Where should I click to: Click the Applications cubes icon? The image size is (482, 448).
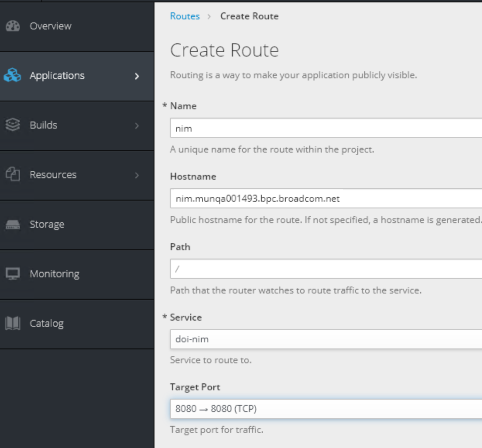pyautogui.click(x=12, y=75)
